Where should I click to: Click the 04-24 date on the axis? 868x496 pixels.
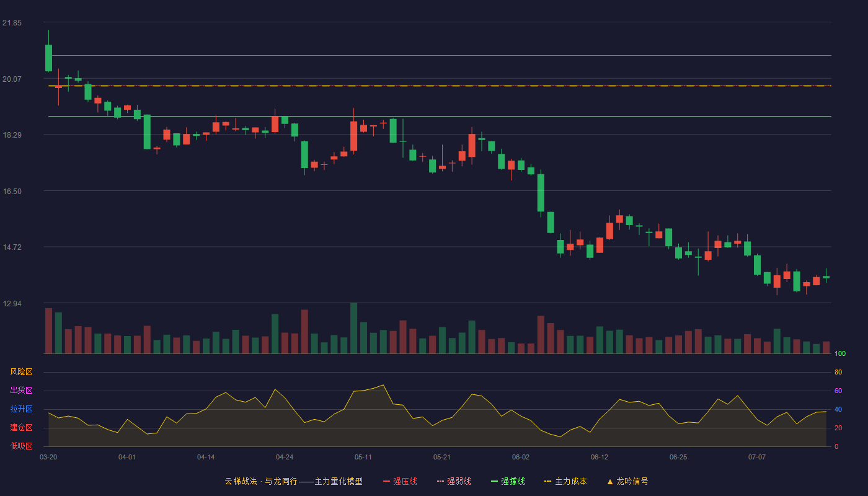click(x=285, y=457)
